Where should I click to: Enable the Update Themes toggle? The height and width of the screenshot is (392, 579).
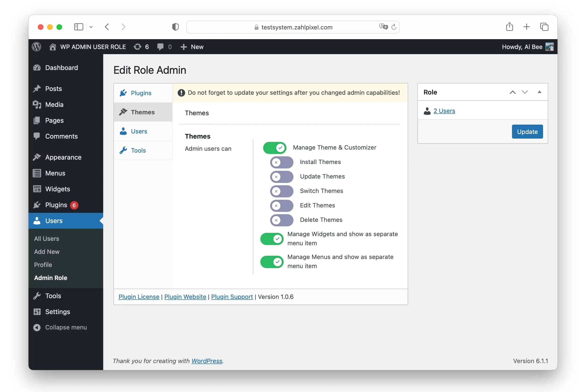pos(282,177)
